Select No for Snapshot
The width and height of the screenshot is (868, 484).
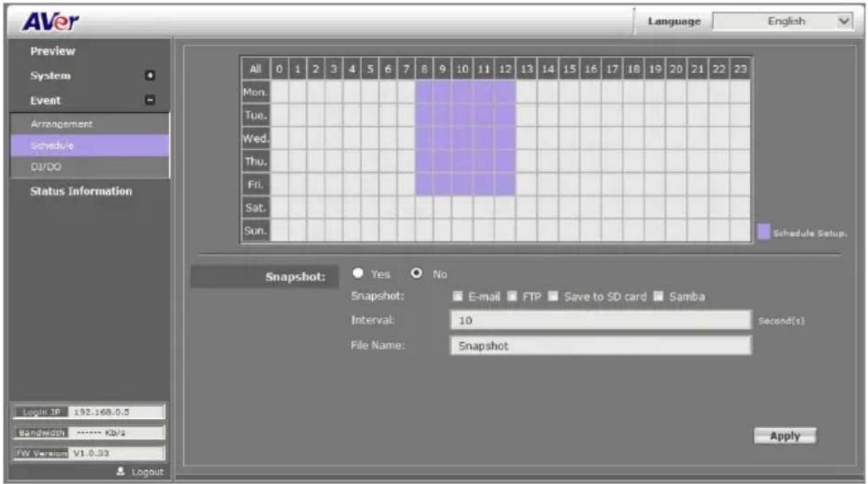(x=416, y=274)
